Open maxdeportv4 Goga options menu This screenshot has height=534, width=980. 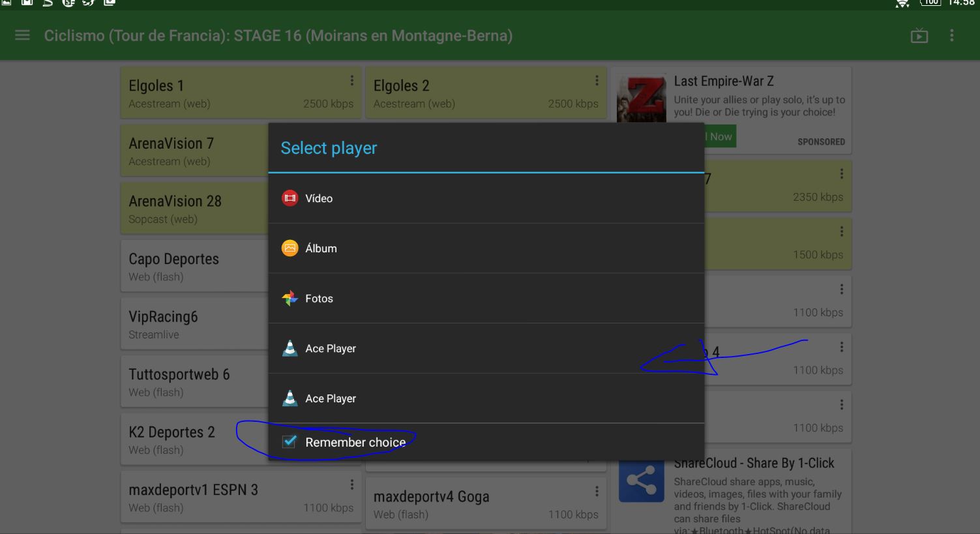597,491
